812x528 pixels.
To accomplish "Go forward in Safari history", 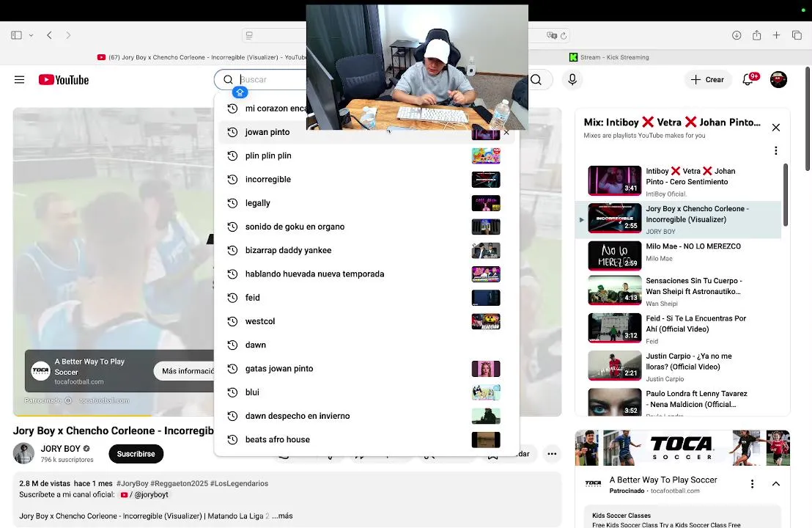I will [68, 35].
